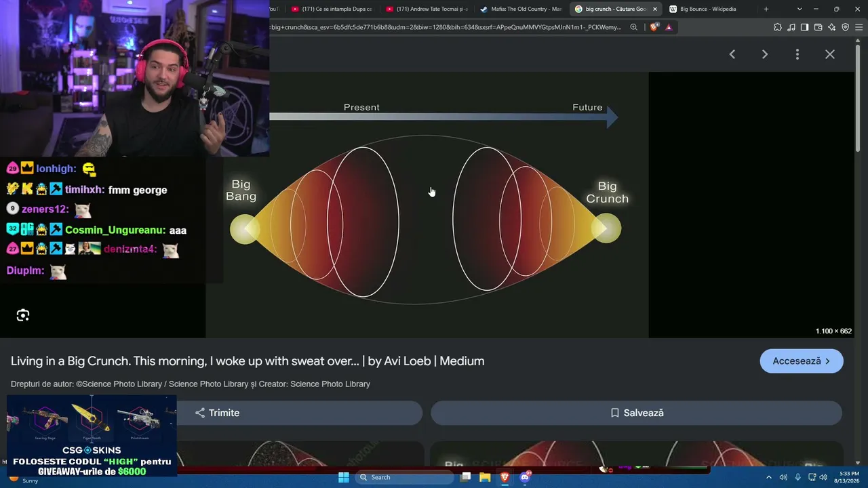Switch to the 'Ce se intampla Dupa ce' YouTube tab
Screen dimensions: 868x488
332,9
